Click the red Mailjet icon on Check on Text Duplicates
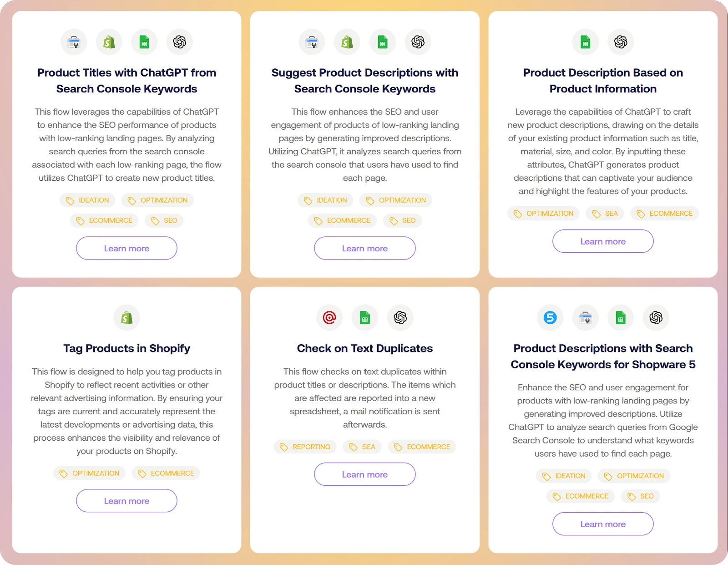 (x=329, y=318)
